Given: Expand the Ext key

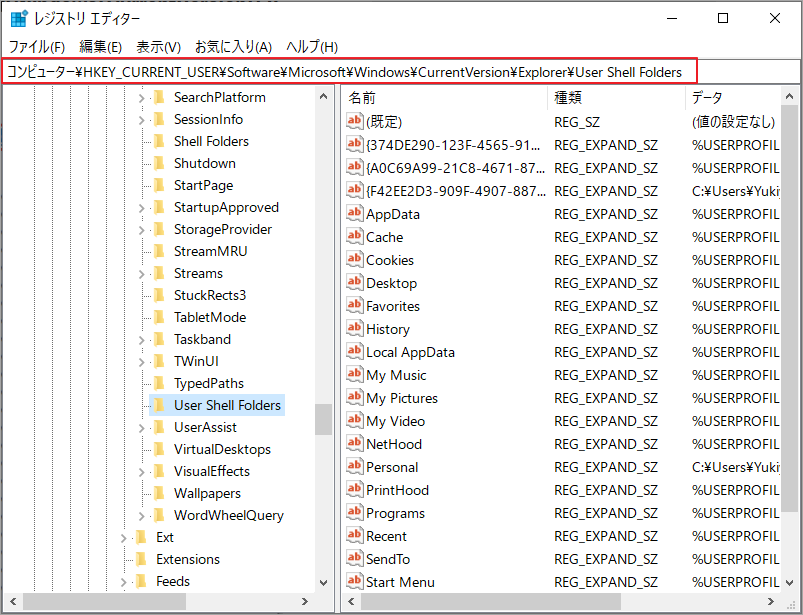Looking at the screenshot, I should click(123, 538).
